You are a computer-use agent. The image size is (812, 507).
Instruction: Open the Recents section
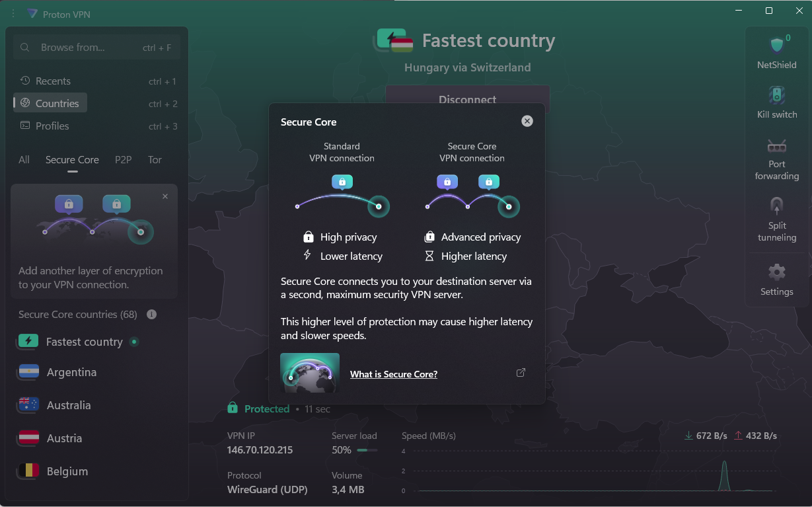point(96,81)
